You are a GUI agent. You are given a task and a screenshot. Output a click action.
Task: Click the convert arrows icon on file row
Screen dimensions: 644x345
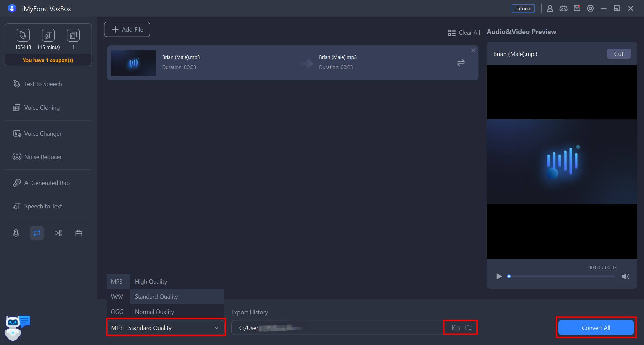(461, 63)
